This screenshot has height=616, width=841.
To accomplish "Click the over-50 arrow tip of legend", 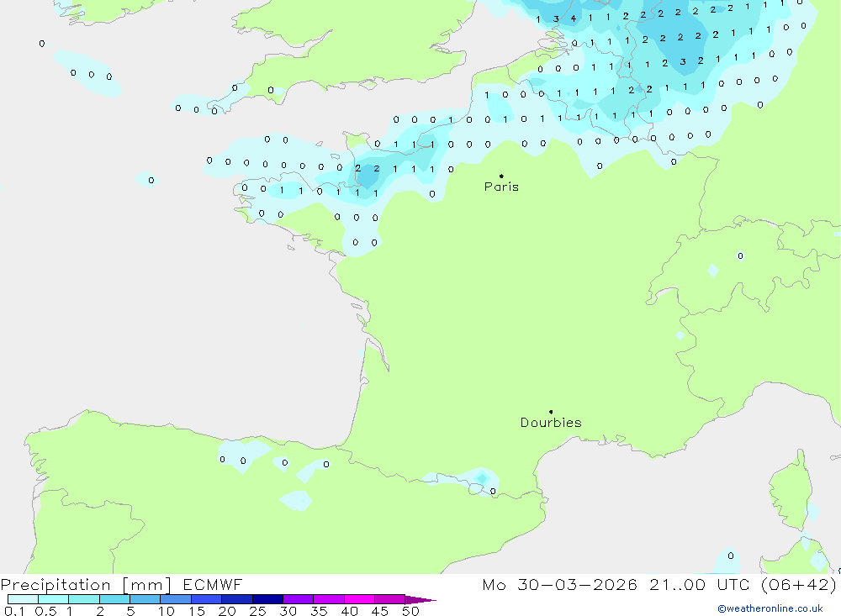I will point(420,599).
